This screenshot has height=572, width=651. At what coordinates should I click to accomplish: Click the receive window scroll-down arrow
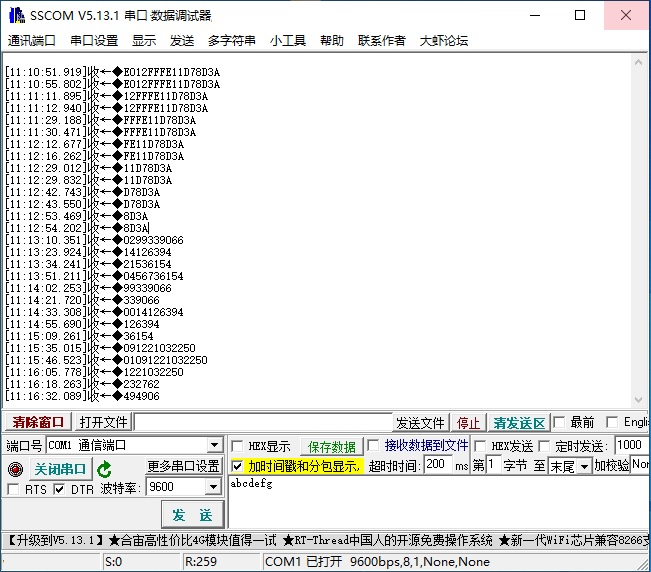641,402
